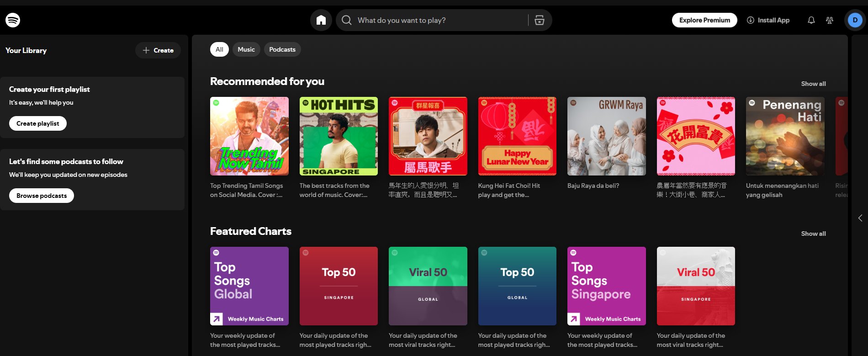Screen dimensions: 868x356
Task: Click the search magnifier icon
Action: point(347,20)
